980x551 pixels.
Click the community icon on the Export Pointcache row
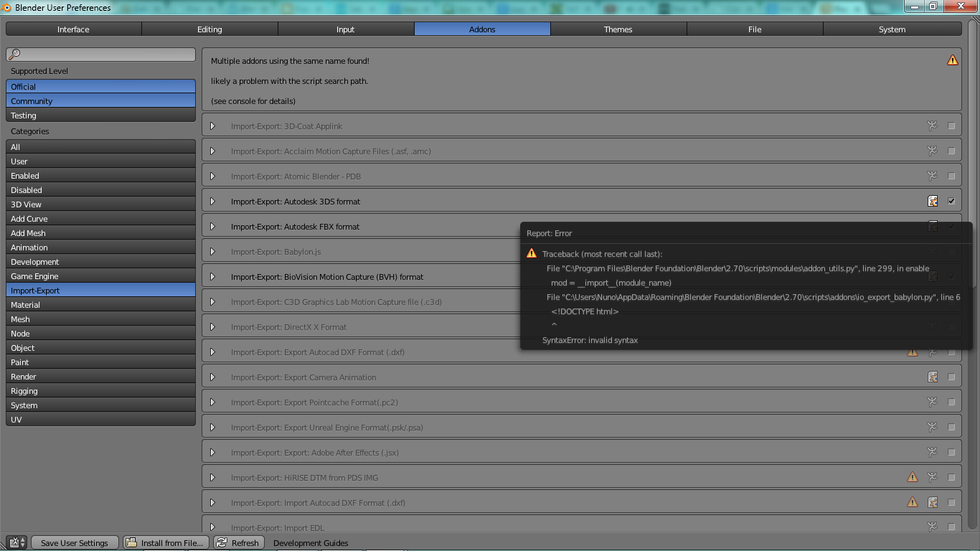pos(932,402)
